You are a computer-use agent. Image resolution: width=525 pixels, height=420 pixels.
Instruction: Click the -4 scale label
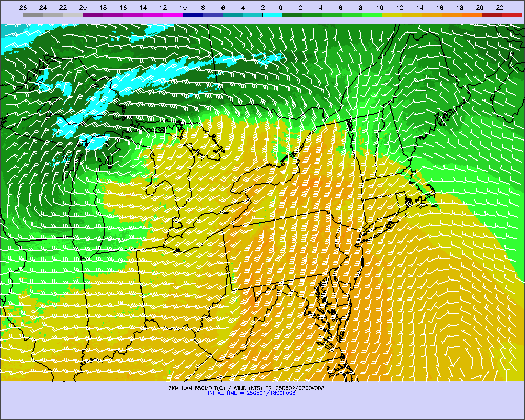pos(240,7)
